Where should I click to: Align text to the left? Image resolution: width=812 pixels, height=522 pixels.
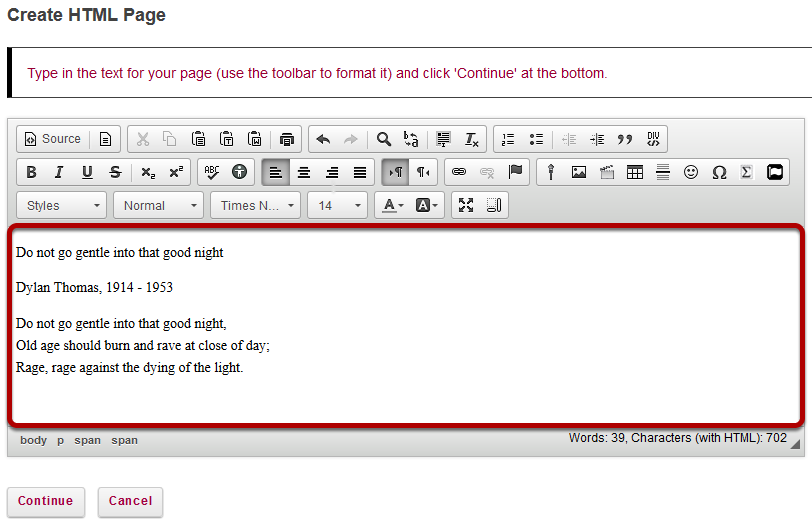tap(275, 172)
